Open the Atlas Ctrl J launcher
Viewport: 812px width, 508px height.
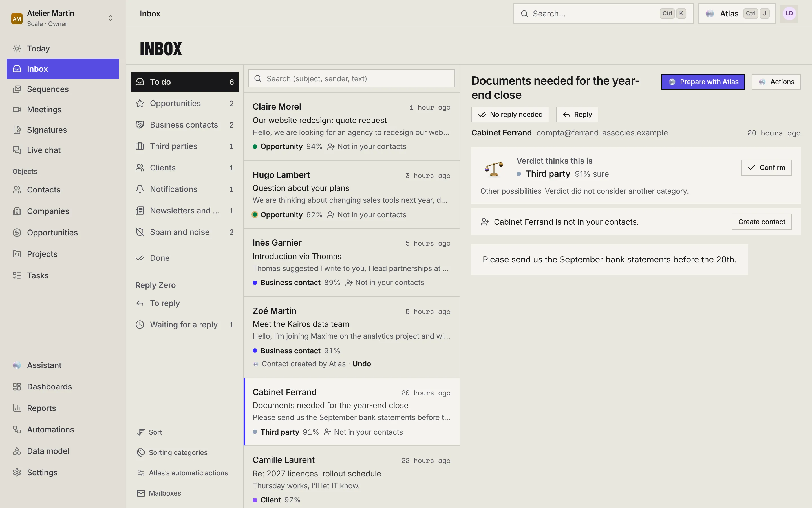(x=737, y=14)
